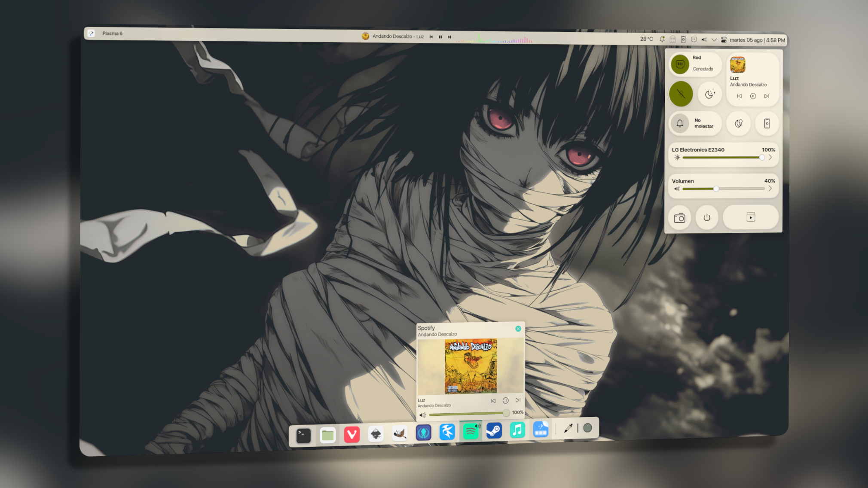Set the Volumen slider in control center

click(723, 189)
